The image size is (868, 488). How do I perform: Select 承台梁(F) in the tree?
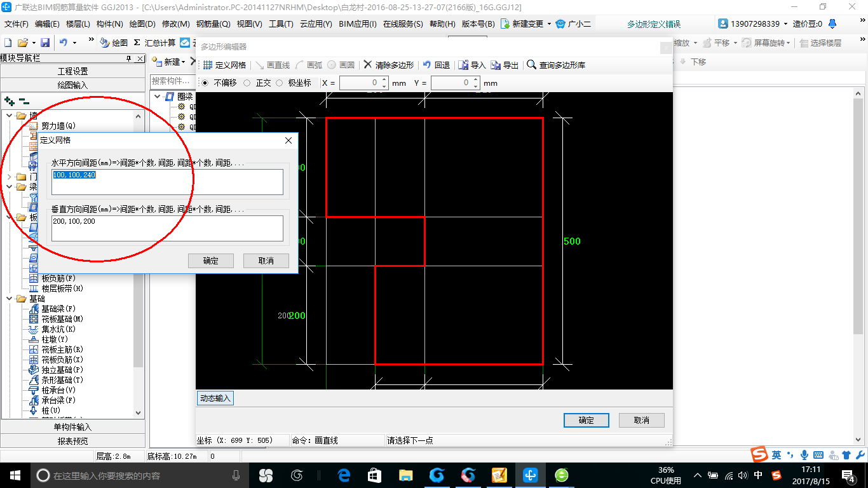(x=58, y=400)
